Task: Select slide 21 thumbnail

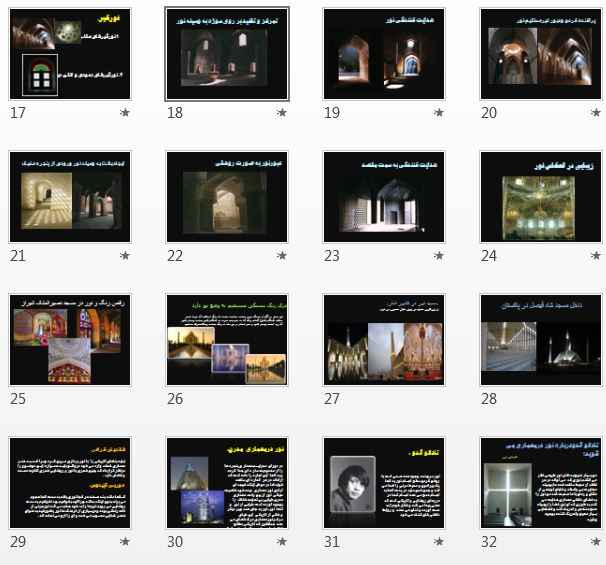Action: click(x=69, y=197)
